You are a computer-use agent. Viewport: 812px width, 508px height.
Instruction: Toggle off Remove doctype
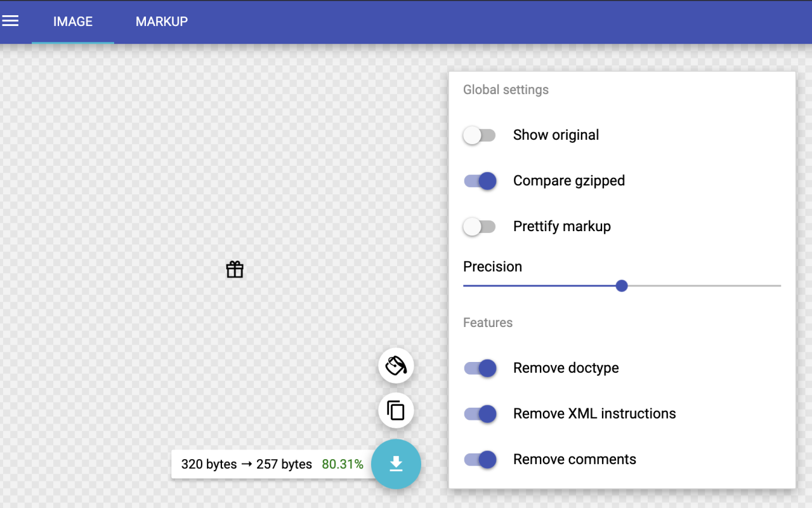pyautogui.click(x=480, y=368)
